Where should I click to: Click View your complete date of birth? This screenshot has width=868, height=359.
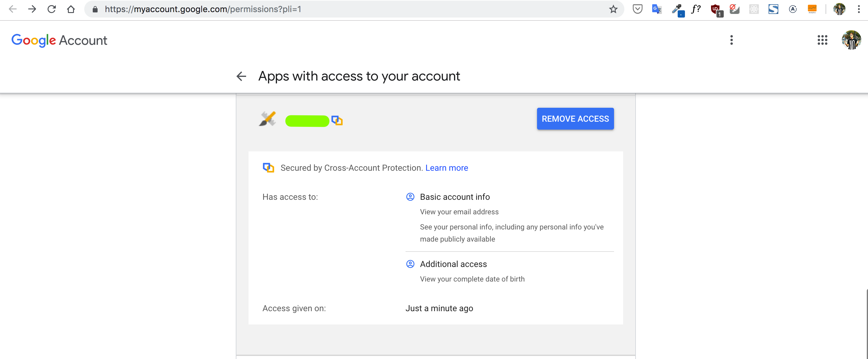coord(472,279)
